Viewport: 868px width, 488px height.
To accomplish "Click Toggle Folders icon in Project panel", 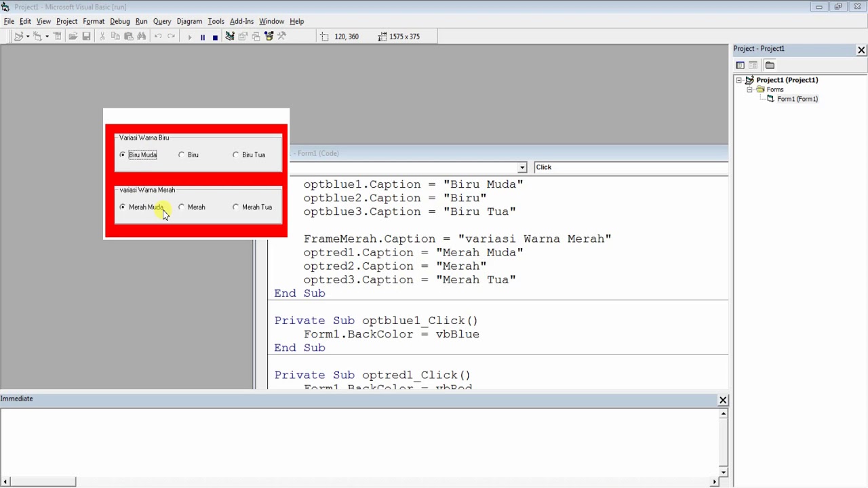I will (x=770, y=65).
